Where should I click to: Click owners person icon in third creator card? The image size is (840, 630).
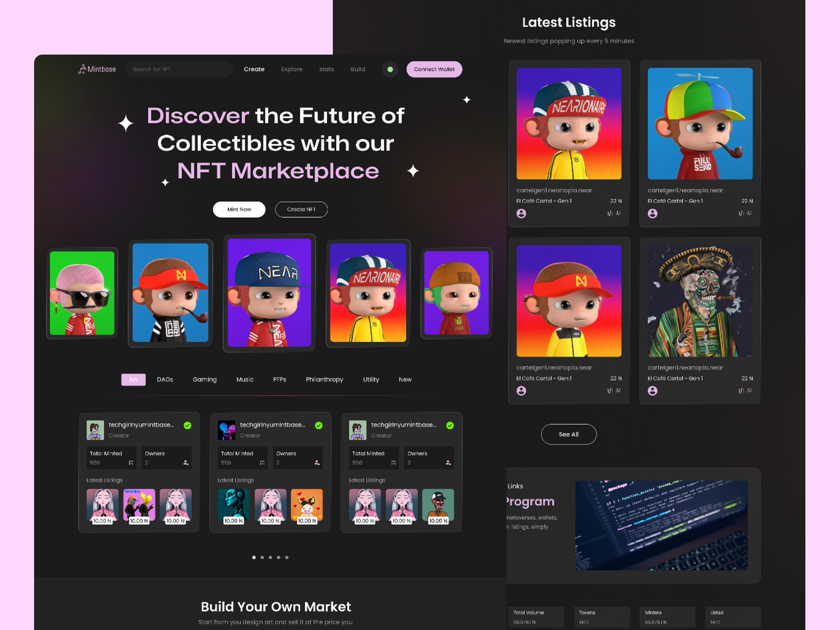tap(448, 463)
